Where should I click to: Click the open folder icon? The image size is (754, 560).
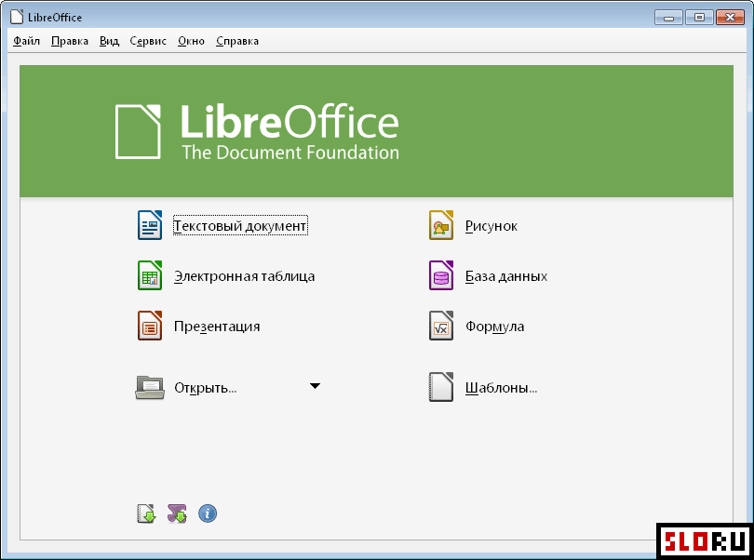[150, 387]
